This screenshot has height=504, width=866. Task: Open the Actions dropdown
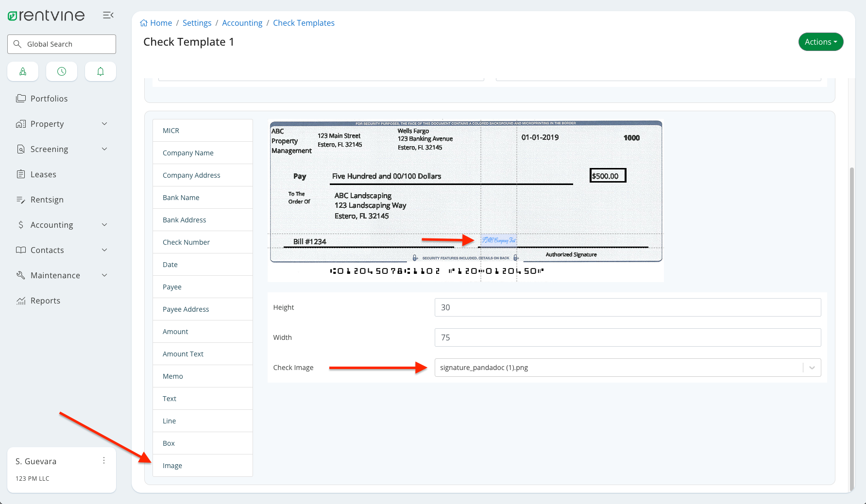click(820, 42)
